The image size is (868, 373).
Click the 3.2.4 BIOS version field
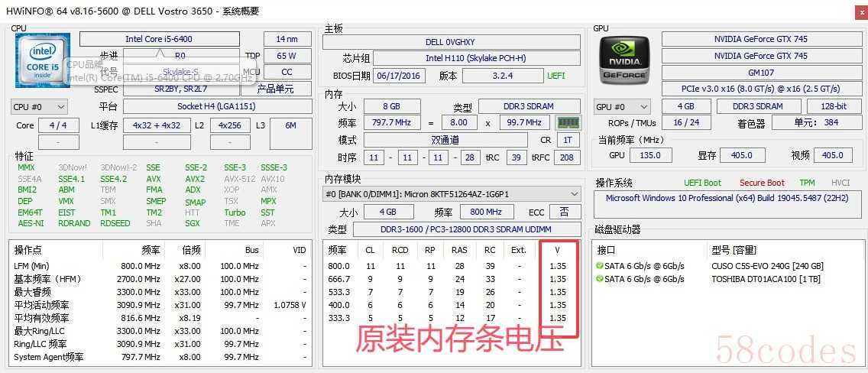pyautogui.click(x=503, y=76)
